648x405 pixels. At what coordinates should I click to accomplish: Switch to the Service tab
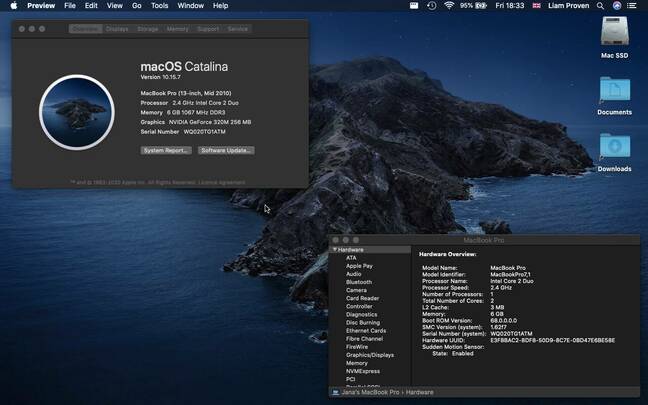pyautogui.click(x=238, y=29)
